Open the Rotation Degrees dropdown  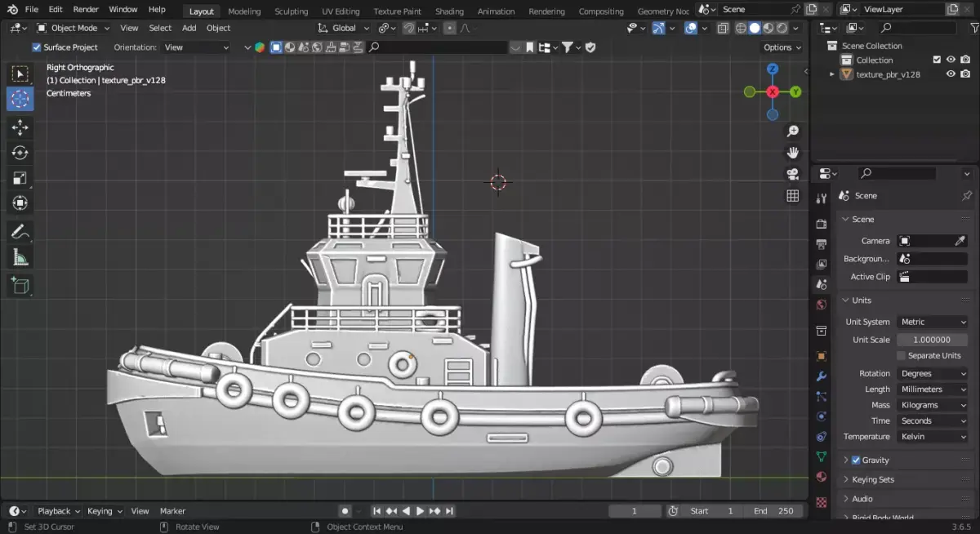(x=933, y=374)
